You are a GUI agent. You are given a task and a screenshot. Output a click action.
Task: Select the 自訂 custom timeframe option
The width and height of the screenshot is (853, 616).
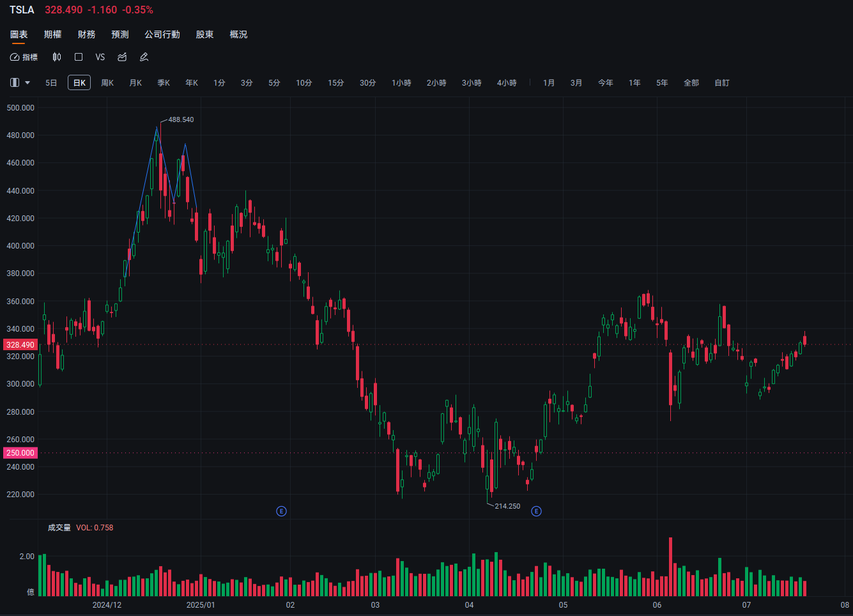click(x=721, y=82)
